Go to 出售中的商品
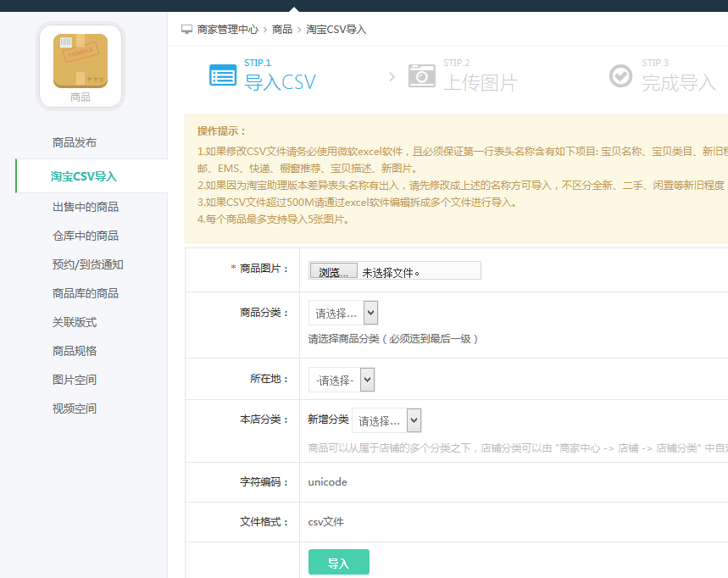 pyautogui.click(x=86, y=207)
